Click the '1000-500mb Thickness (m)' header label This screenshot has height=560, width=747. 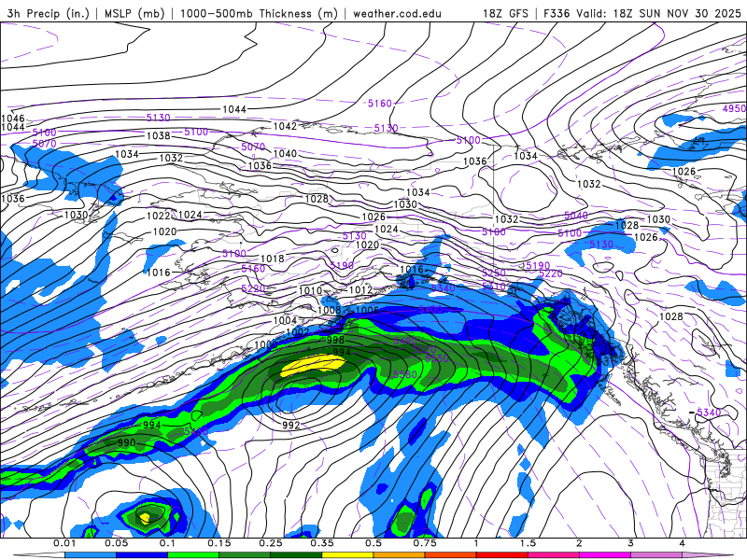point(259,13)
